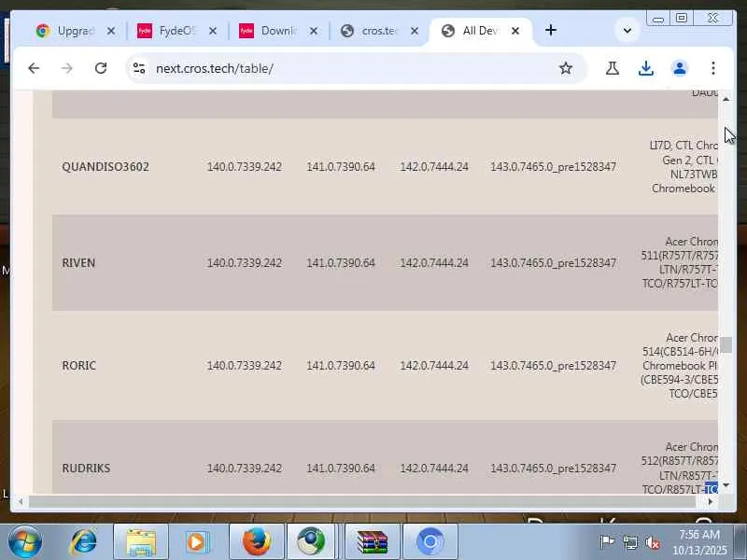
Task: Close the FydeOS tab
Action: pyautogui.click(x=213, y=31)
